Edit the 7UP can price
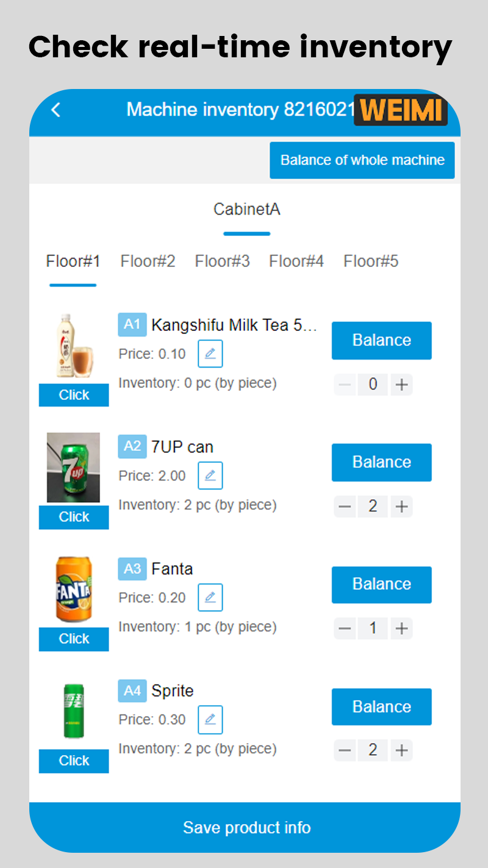The height and width of the screenshot is (868, 488). click(210, 476)
